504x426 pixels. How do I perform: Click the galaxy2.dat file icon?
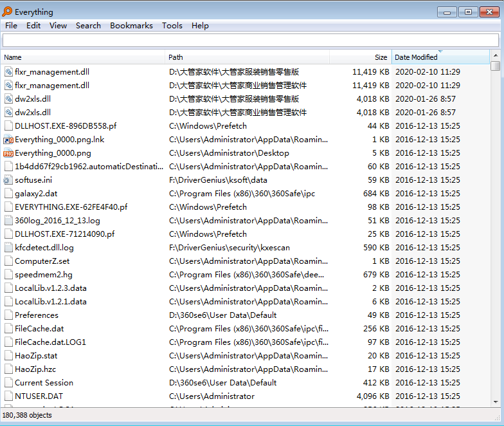click(x=9, y=194)
